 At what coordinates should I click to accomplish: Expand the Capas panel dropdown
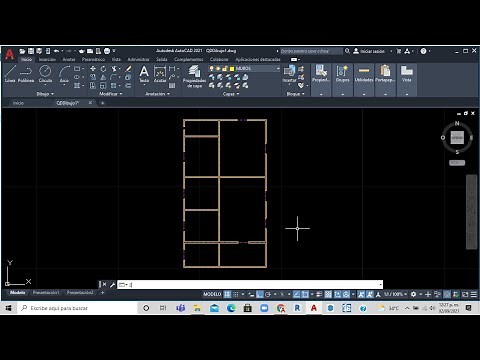tap(231, 94)
